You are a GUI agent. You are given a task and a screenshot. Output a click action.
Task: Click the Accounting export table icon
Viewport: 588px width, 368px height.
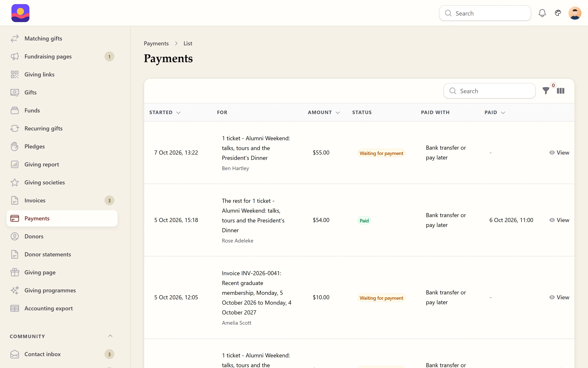pos(14,308)
